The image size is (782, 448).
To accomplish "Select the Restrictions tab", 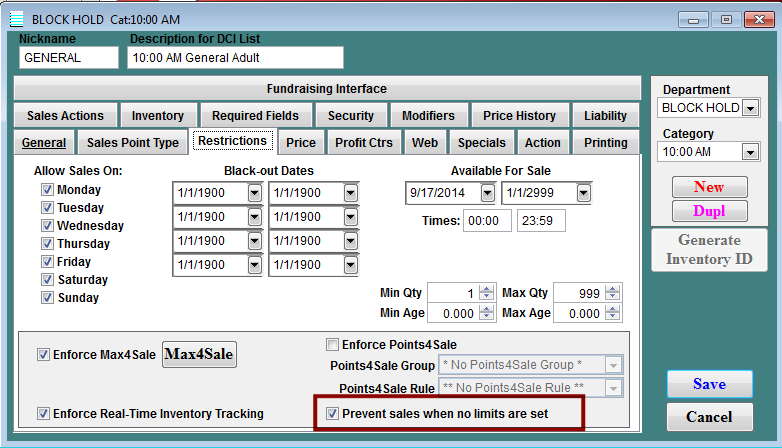I will tap(232, 141).
